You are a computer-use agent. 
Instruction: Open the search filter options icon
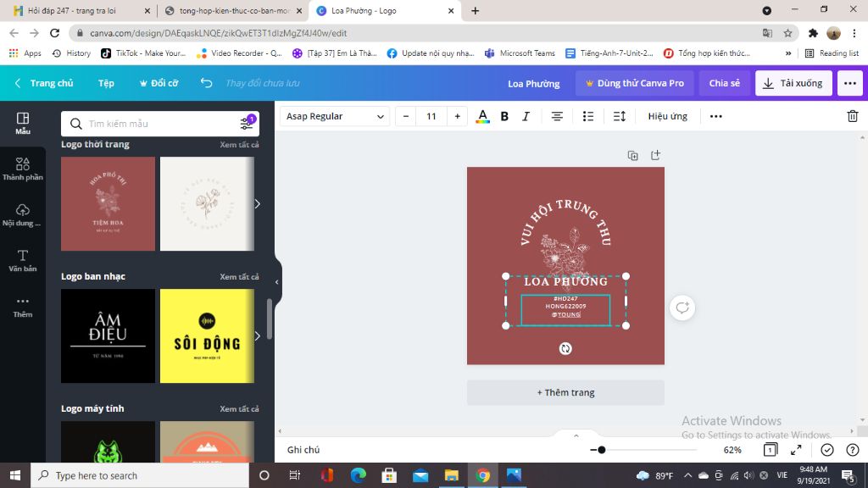247,123
